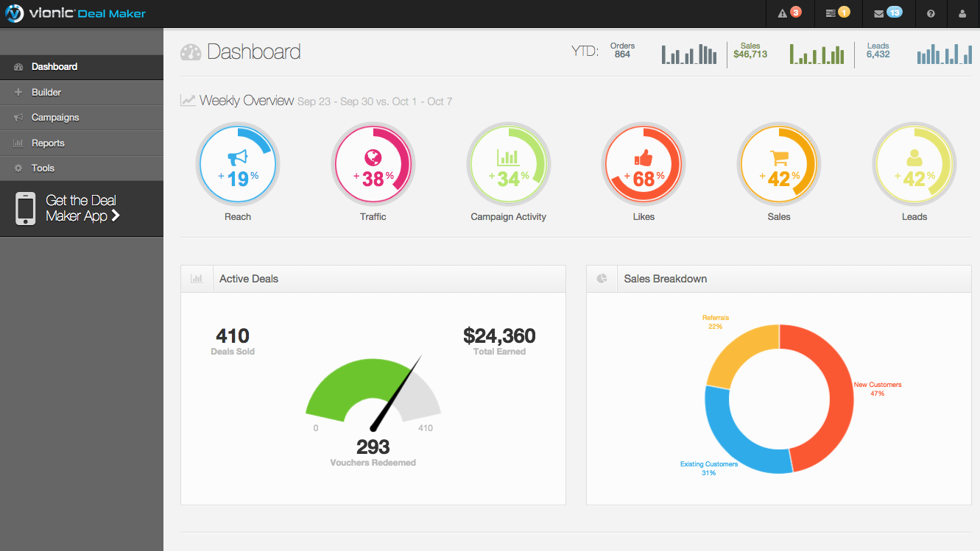The width and height of the screenshot is (980, 551).
Task: Click the Traffic globe circle gauge
Action: 373,164
